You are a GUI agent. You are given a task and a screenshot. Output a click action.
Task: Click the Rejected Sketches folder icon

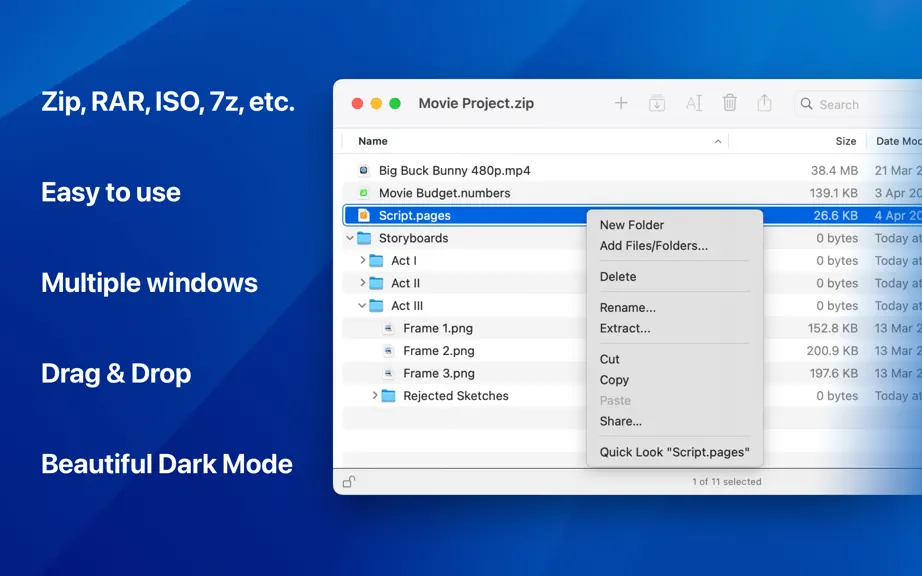point(388,396)
